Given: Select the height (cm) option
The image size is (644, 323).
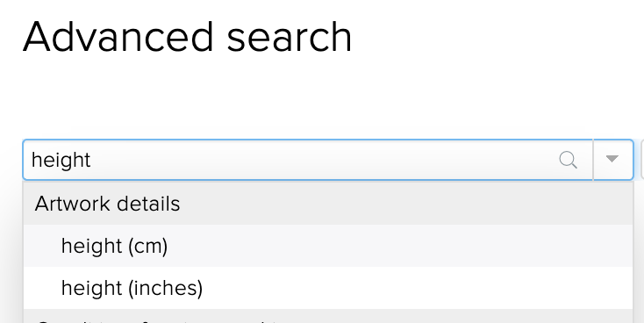Looking at the screenshot, I should point(328,246).
